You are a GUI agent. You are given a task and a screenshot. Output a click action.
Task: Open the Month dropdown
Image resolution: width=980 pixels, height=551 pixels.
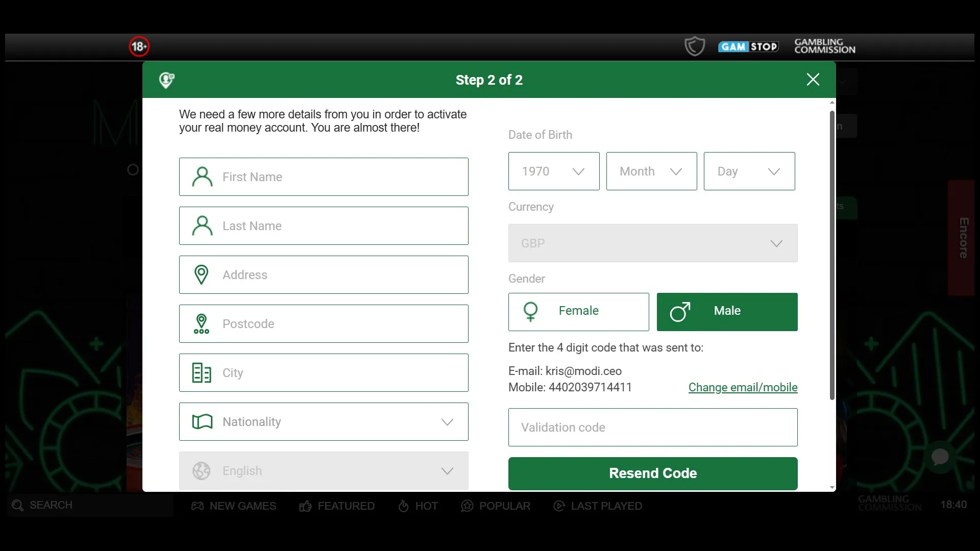tap(652, 171)
